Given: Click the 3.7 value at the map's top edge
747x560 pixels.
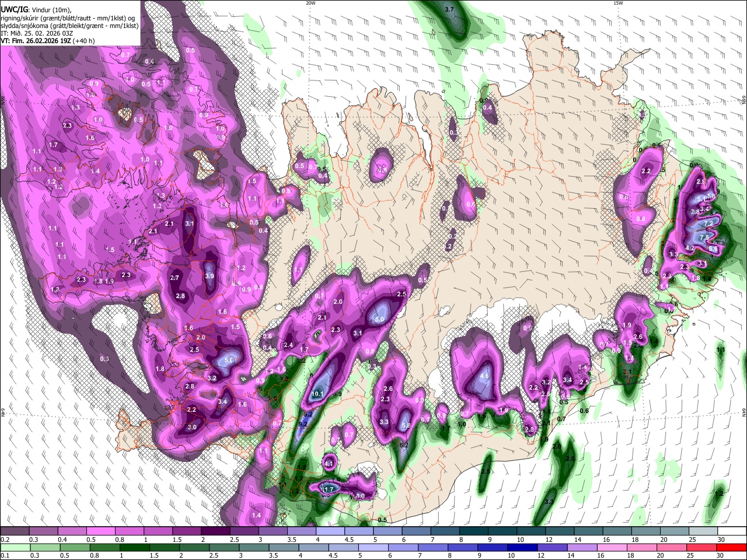Looking at the screenshot, I should 449,10.
